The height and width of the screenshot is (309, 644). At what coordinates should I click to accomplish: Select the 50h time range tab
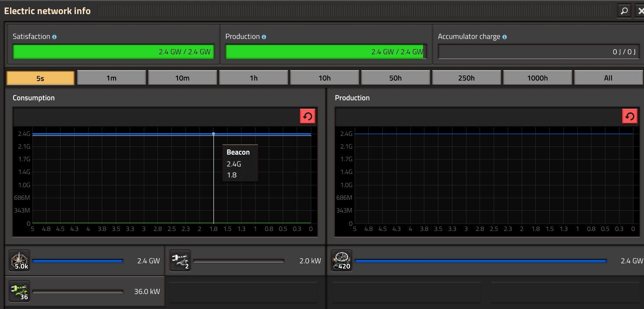pos(395,78)
